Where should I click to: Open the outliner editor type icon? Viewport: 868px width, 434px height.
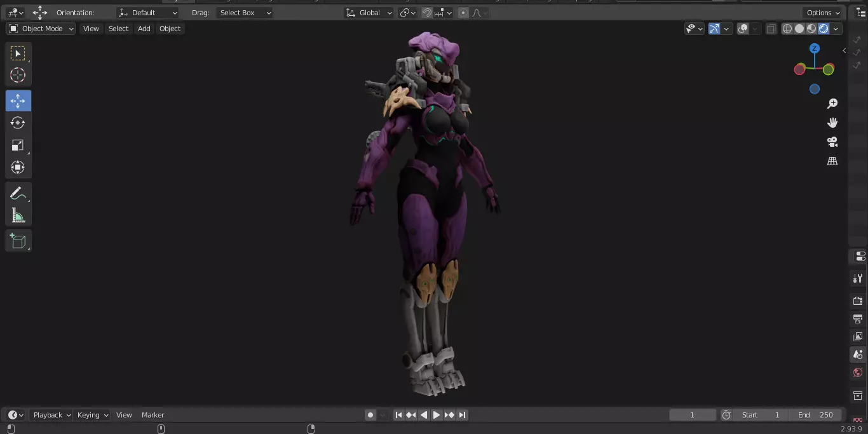tap(861, 13)
